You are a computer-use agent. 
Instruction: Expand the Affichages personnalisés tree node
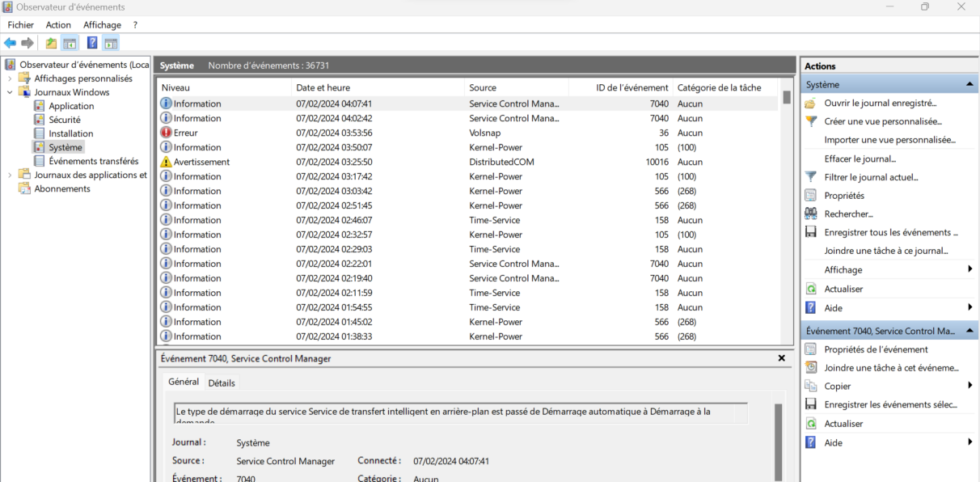[10, 78]
